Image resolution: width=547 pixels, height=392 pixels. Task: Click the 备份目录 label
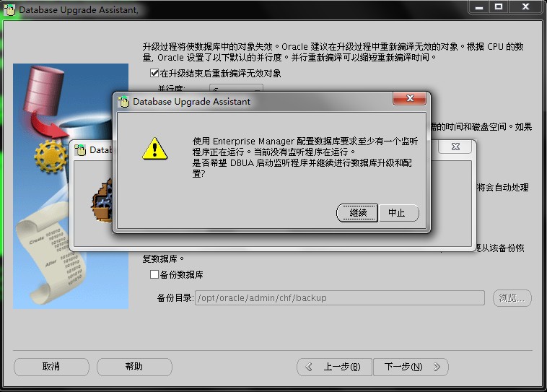175,297
